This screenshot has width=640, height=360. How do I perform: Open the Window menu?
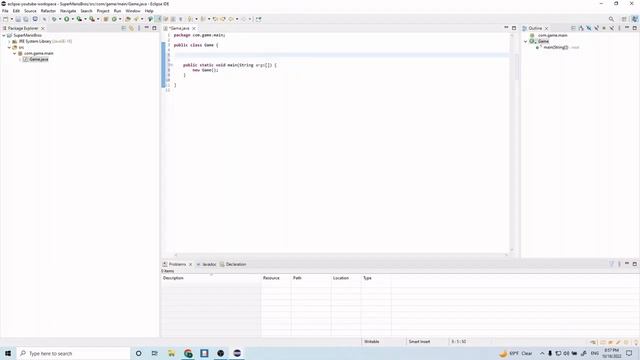click(133, 11)
